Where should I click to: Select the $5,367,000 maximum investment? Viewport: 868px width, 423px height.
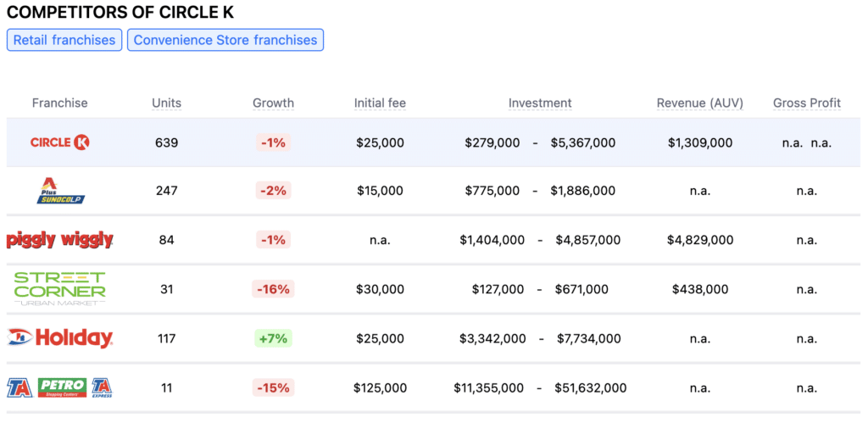point(583,143)
